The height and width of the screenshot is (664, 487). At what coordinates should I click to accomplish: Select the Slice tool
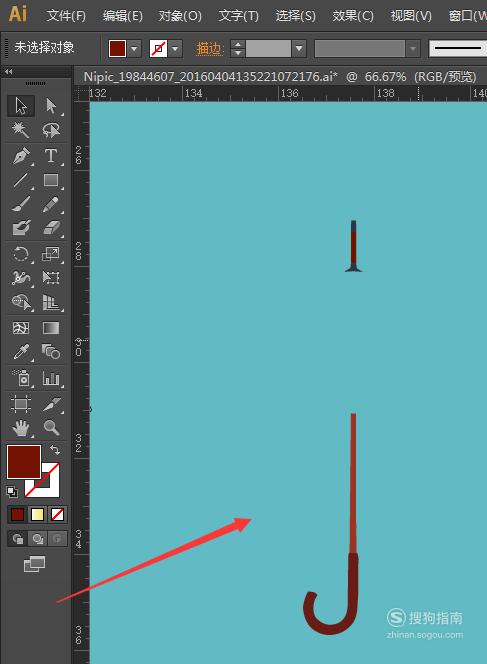(x=51, y=404)
